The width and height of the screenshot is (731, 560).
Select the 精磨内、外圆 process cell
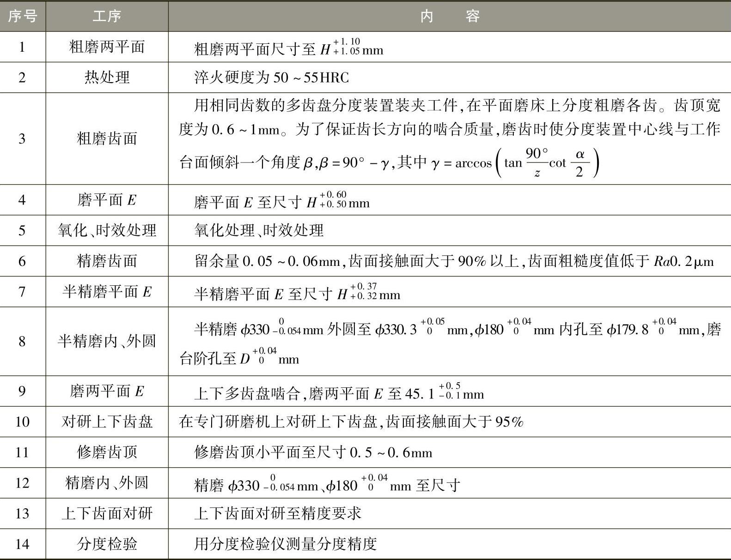point(107,483)
